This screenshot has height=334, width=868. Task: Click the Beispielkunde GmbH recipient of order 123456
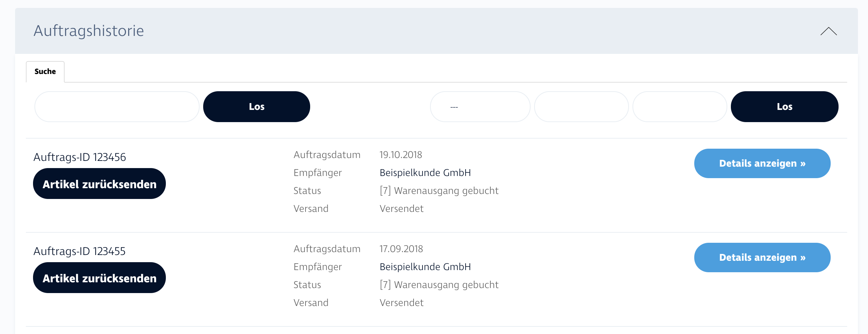(x=425, y=173)
